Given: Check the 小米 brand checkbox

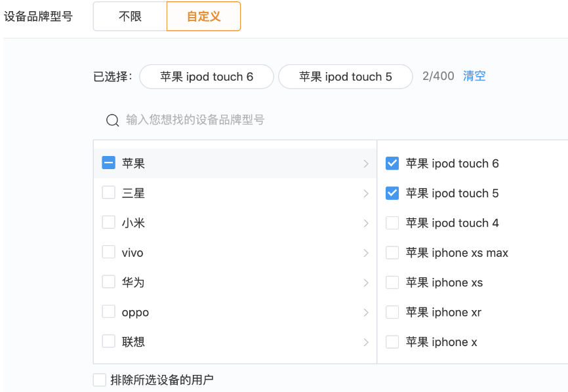Looking at the screenshot, I should [108, 222].
